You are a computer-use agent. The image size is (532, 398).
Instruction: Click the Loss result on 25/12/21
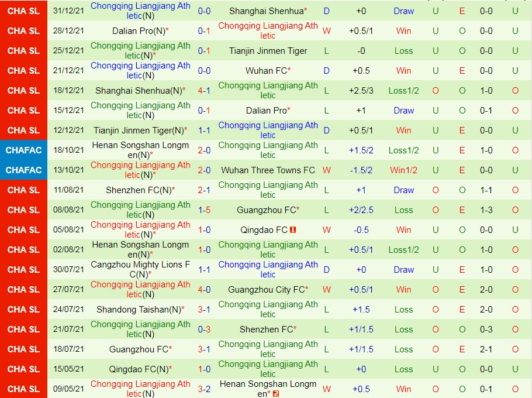pyautogui.click(x=404, y=51)
